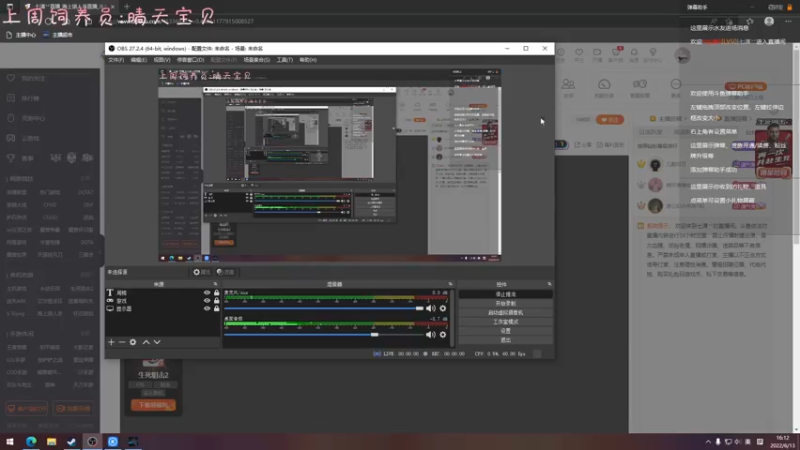The image size is (800, 450).
Task: Open desktop audio settings gear
Action: pos(443,335)
